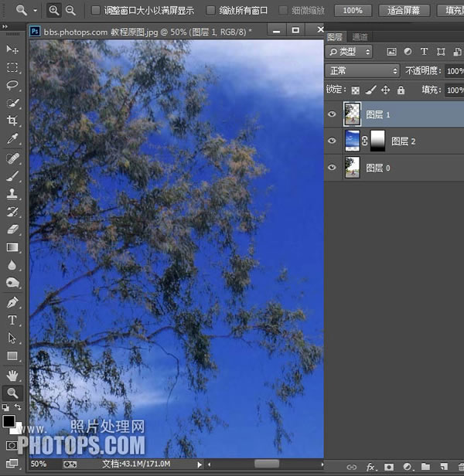The width and height of the screenshot is (464, 476).
Task: Toggle visibility of 图层 0
Action: [x=332, y=167]
